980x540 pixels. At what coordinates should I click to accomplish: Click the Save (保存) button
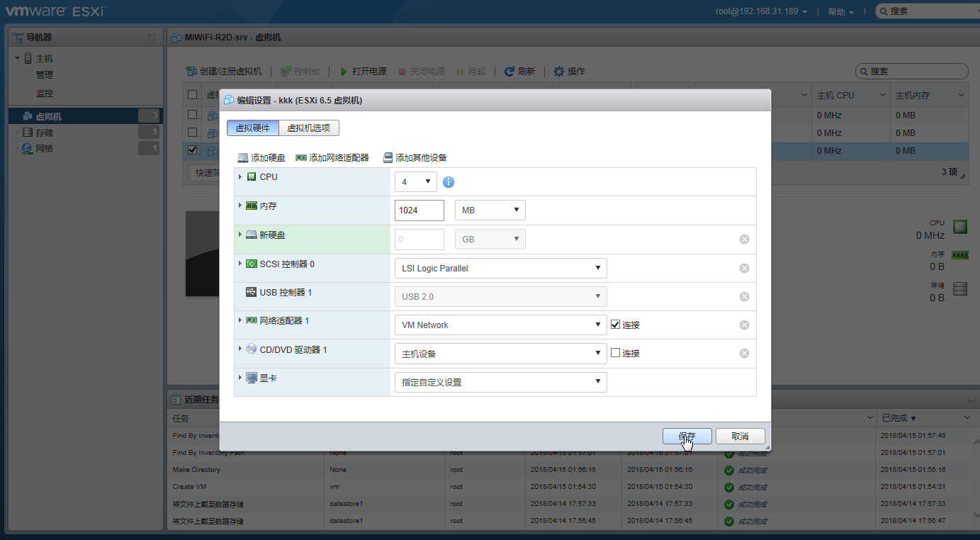[687, 436]
